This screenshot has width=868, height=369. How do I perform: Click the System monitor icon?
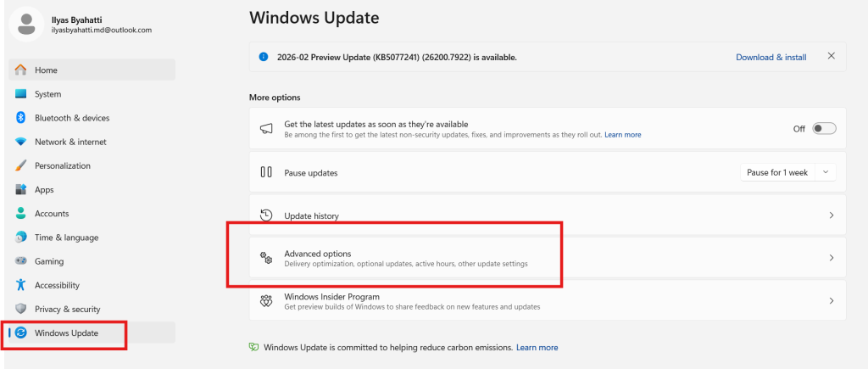20,93
